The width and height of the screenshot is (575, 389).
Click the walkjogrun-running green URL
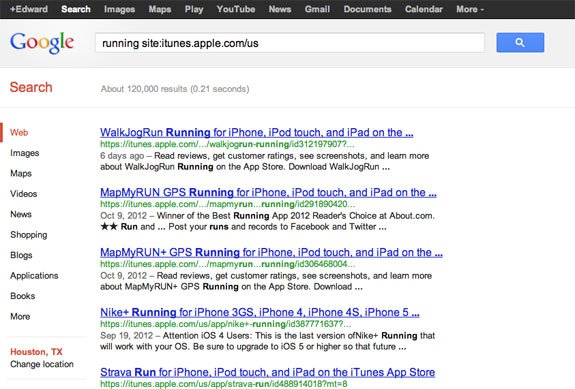coord(227,144)
